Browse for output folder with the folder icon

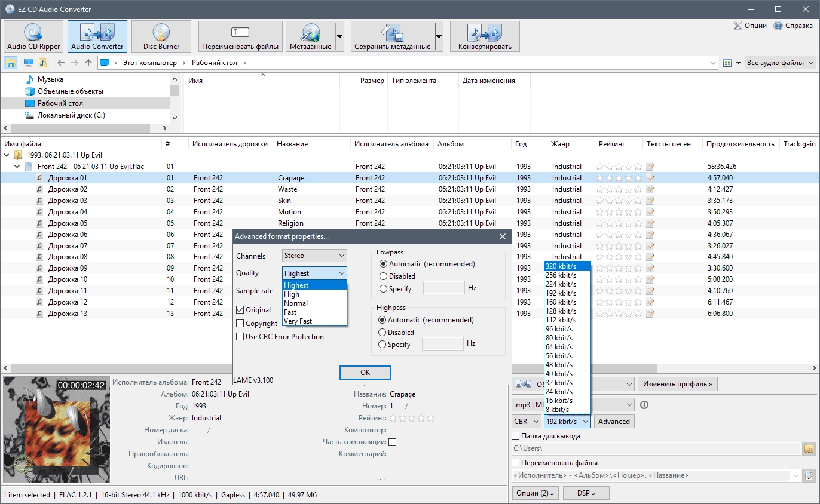pos(809,448)
